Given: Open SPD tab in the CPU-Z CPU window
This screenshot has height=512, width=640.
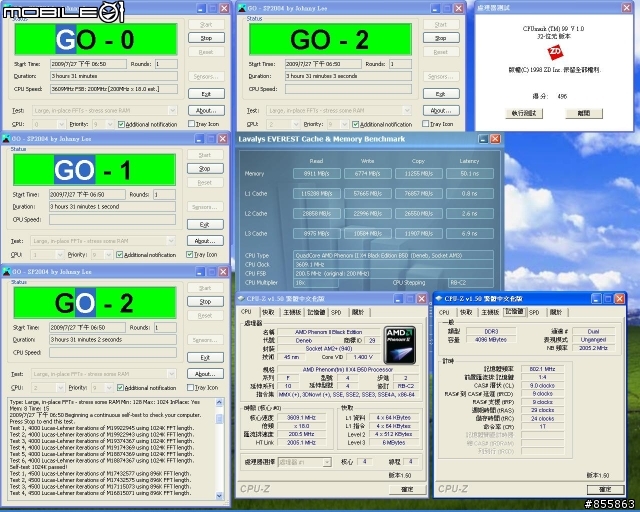Looking at the screenshot, I should click(336, 312).
